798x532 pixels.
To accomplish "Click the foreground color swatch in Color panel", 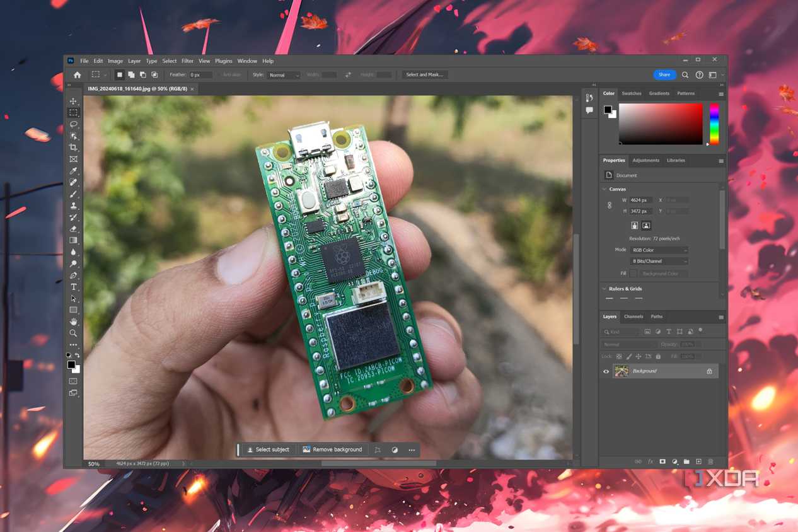I will pyautogui.click(x=608, y=110).
